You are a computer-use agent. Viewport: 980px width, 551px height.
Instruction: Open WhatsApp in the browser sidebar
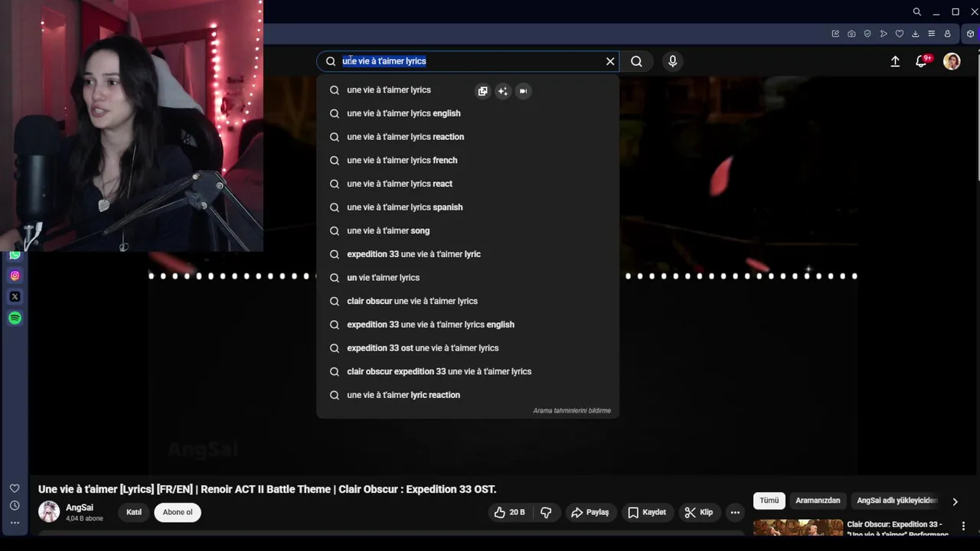coord(15,256)
